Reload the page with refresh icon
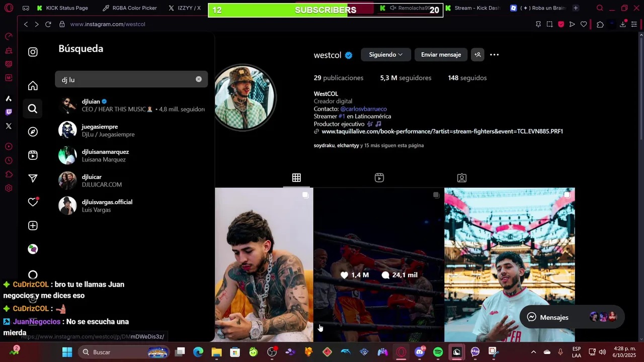Viewport: 644px width, 362px height. point(48,24)
